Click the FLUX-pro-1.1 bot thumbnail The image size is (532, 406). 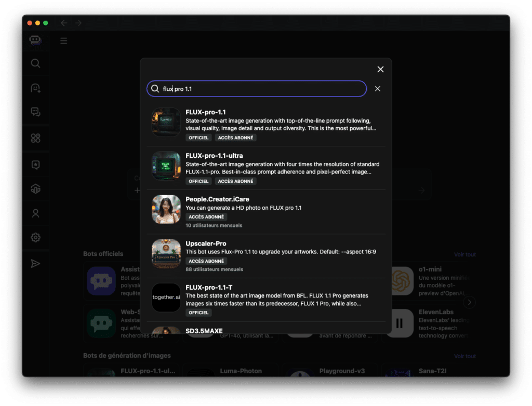pos(166,122)
